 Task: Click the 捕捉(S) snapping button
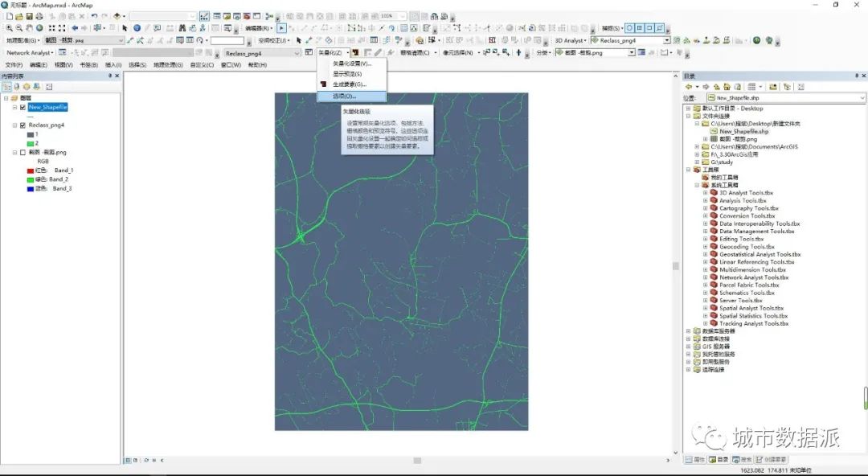pos(612,27)
